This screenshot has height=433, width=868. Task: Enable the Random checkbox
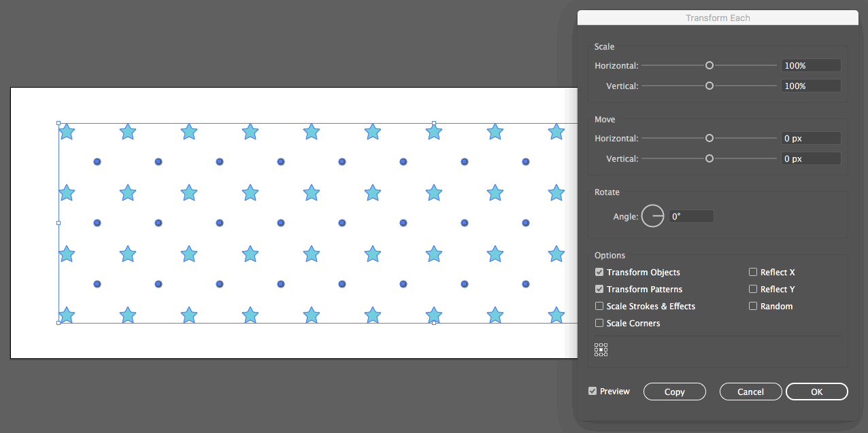(753, 306)
